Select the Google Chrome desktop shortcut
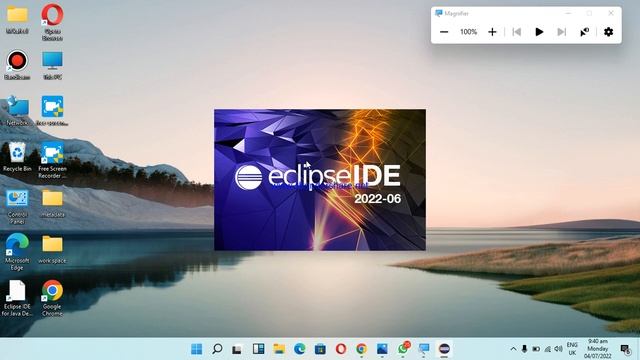 [52, 298]
